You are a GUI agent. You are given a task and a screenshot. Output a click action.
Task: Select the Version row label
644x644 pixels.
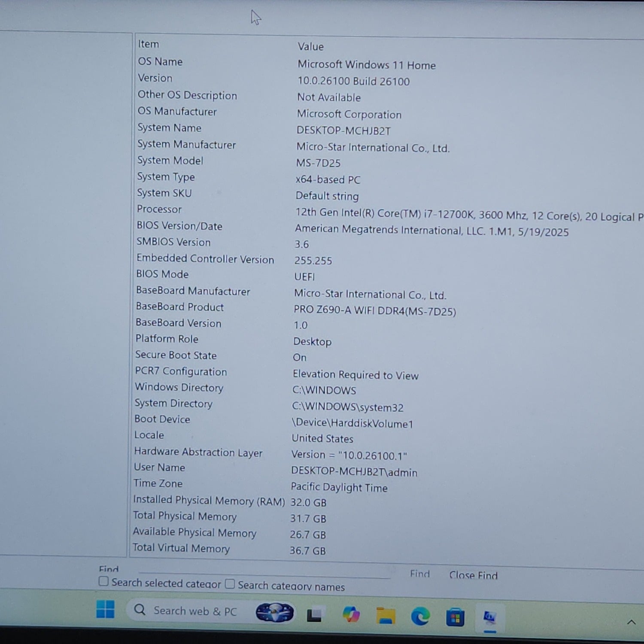155,78
